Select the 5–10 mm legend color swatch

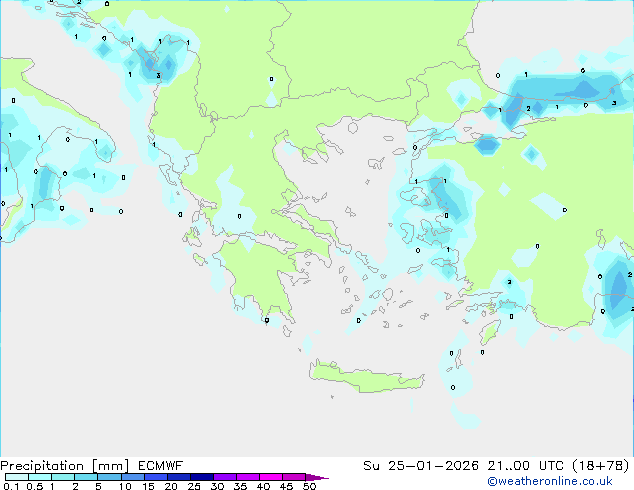(x=110, y=478)
